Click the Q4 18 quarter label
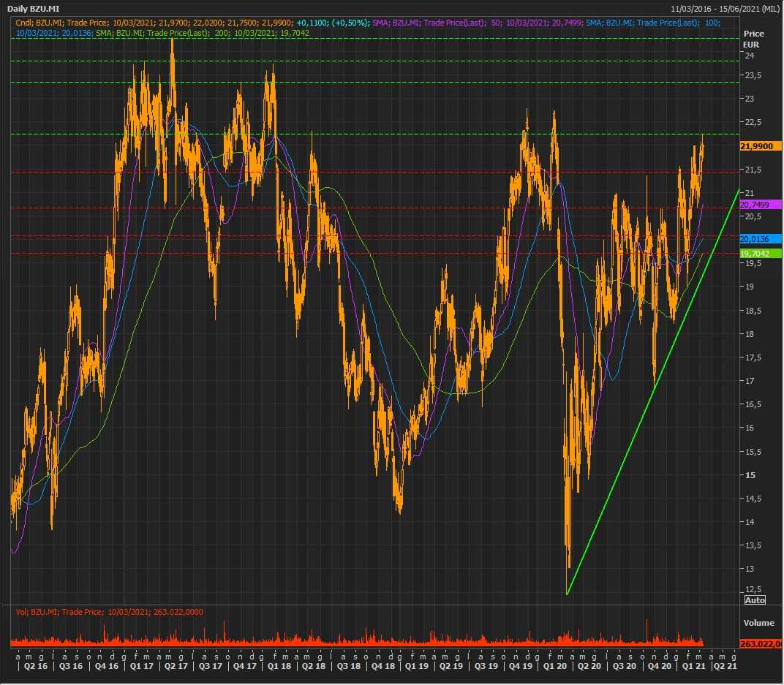Image resolution: width=784 pixels, height=685 pixels. [x=383, y=666]
